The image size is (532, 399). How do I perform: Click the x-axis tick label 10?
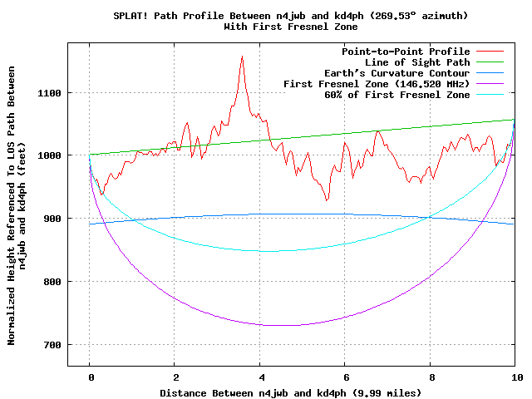517,377
